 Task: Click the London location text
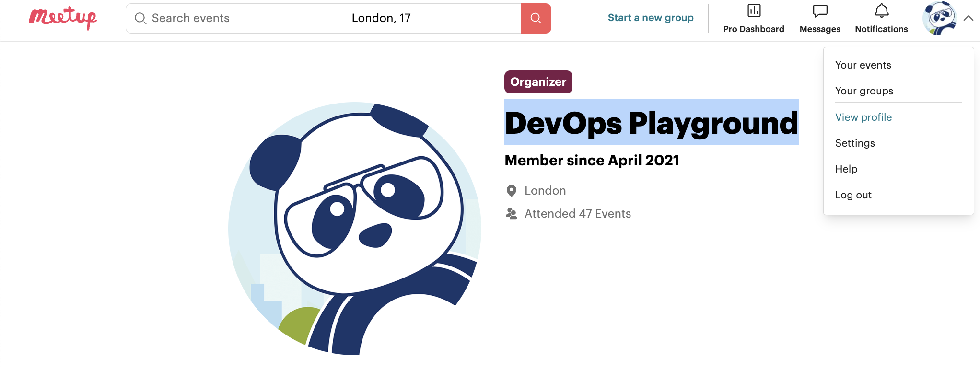pyautogui.click(x=545, y=191)
